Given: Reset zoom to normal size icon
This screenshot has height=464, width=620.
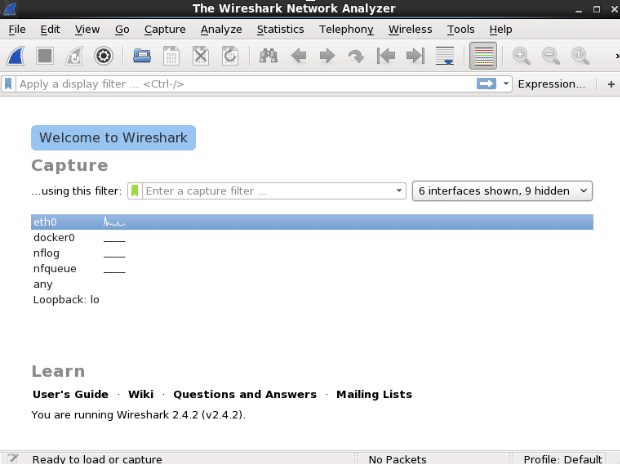Looking at the screenshot, I should tap(580, 56).
